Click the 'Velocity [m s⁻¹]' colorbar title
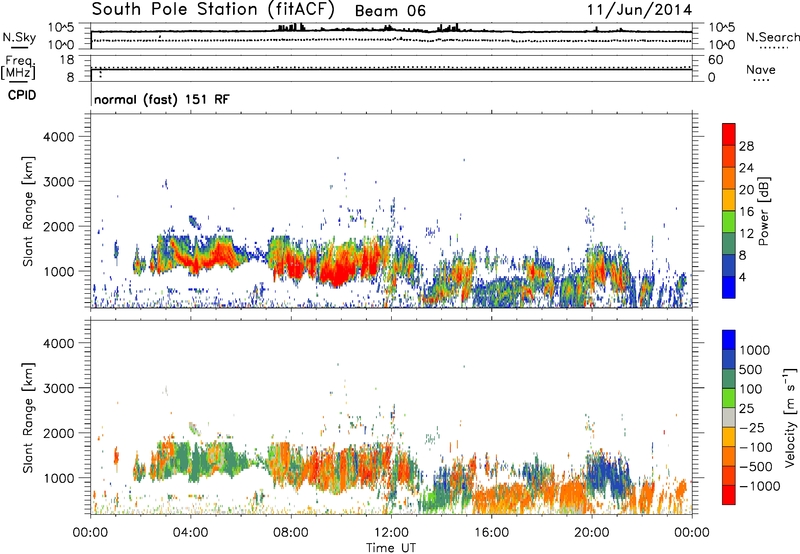The width and height of the screenshot is (800, 554). pos(790,417)
